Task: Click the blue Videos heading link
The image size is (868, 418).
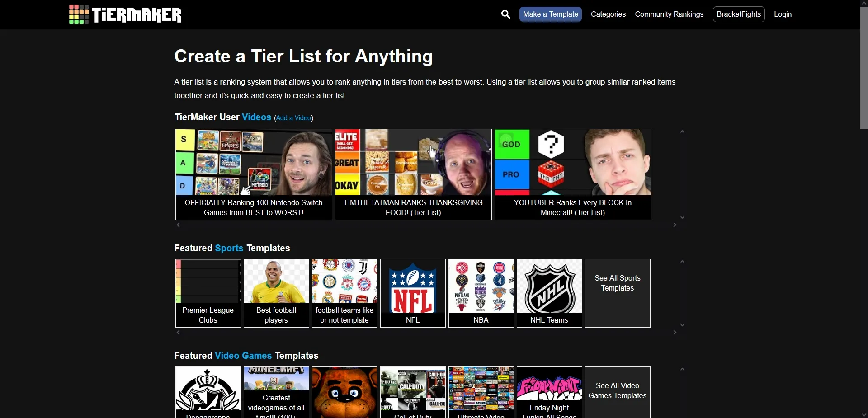Action: pos(256,117)
